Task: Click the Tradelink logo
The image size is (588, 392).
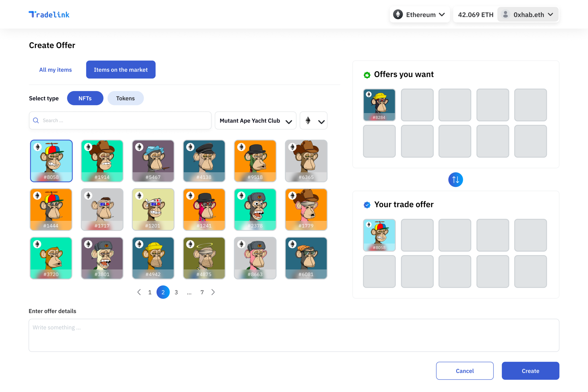Action: [x=49, y=14]
